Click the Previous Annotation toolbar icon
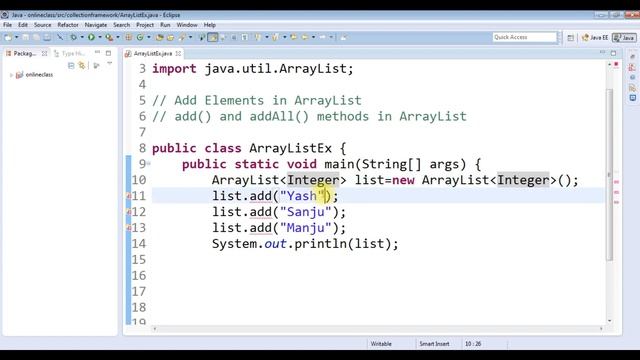640x360 pixels. pos(275,37)
